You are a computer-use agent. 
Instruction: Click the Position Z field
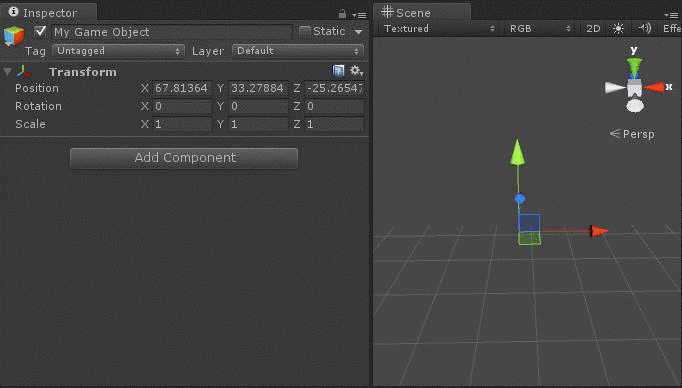point(334,88)
